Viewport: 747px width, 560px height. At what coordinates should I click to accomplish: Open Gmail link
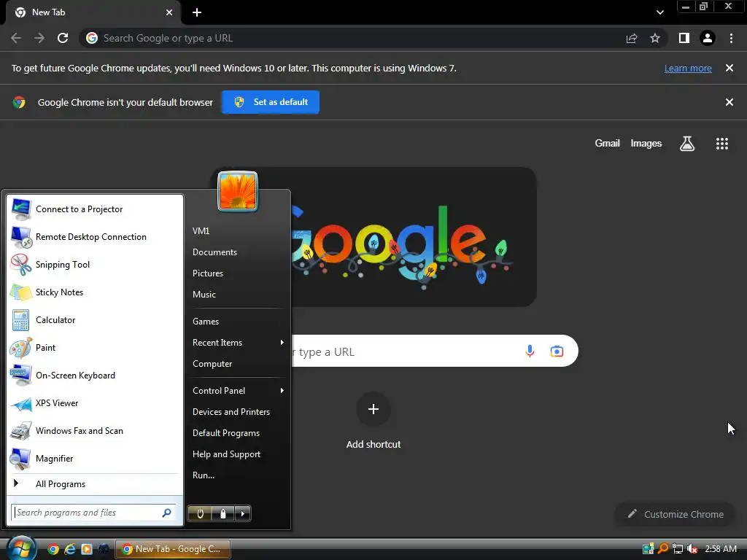tap(608, 144)
